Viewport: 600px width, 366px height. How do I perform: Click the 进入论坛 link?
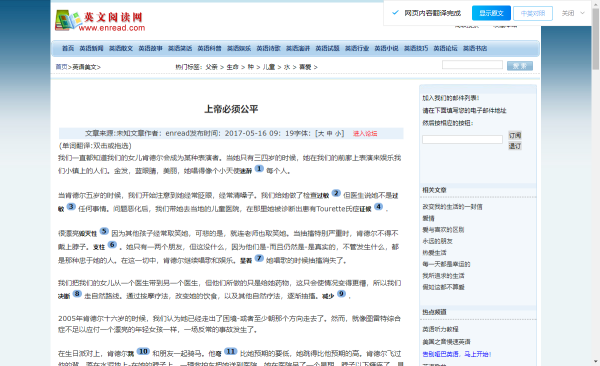point(365,134)
